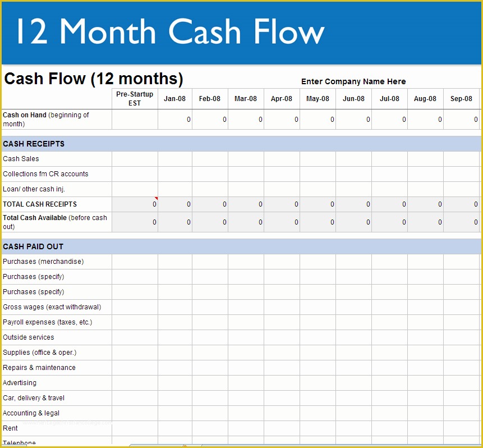Click the Supplies cell under Mar-08
Screen dimensions: 483x448
point(246,353)
